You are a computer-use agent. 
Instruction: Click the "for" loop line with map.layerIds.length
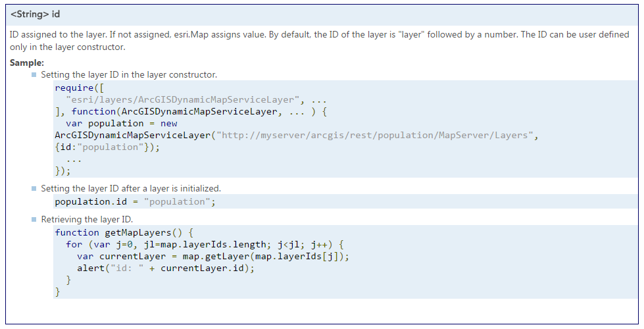205,245
